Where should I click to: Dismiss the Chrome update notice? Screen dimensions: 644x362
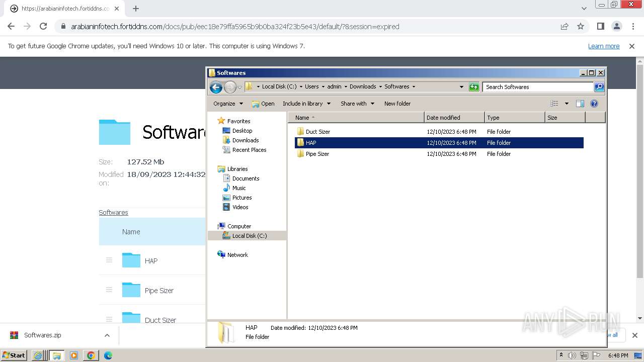[x=632, y=46]
